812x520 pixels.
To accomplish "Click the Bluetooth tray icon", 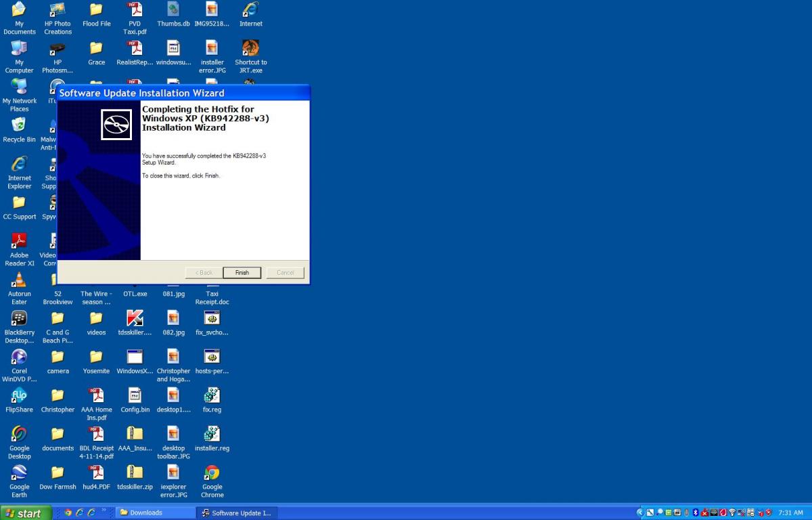I will pos(695,513).
